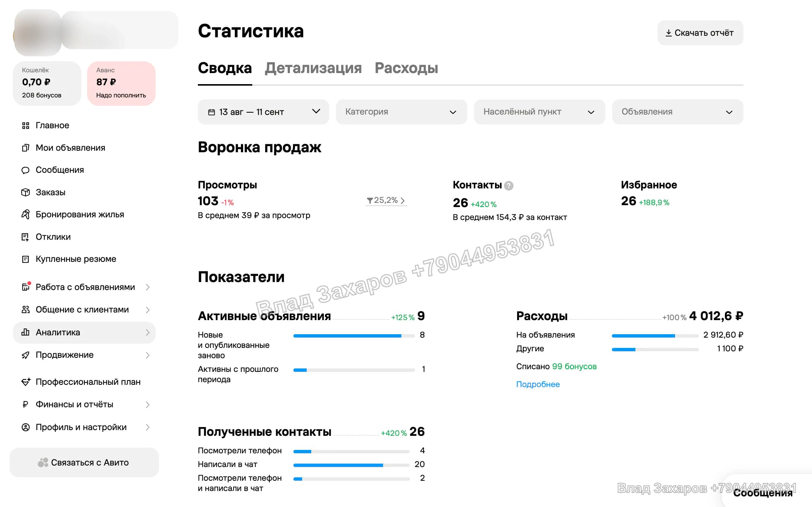This screenshot has width=812, height=507.
Task: Click the Аналитика chart icon
Action: [25, 332]
